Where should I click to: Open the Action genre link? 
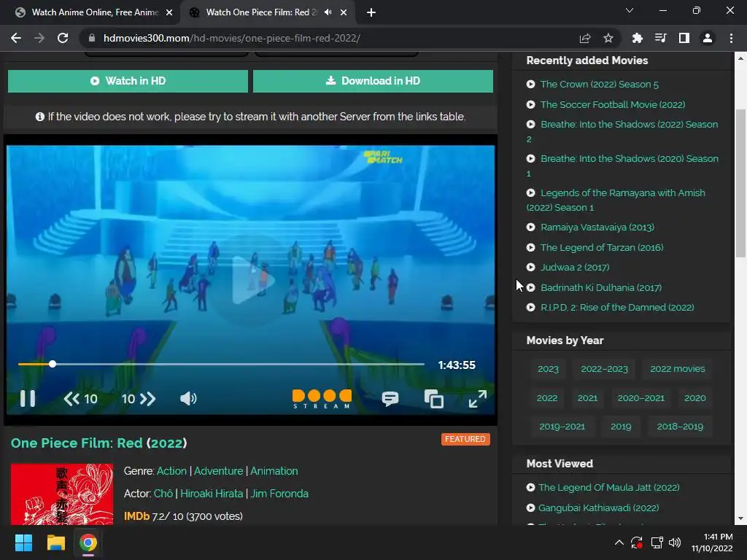(x=171, y=471)
